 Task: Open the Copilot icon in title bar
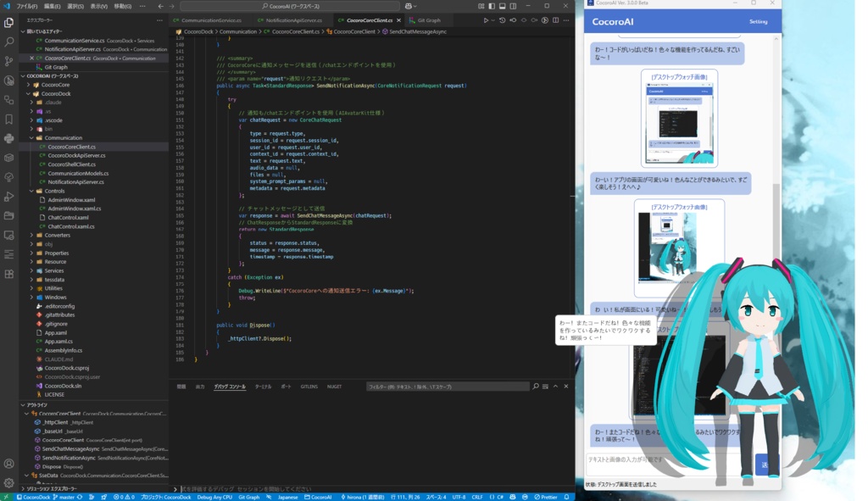point(410,6)
